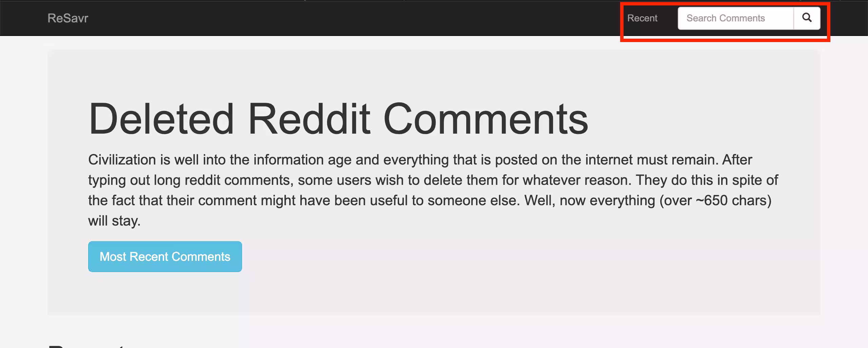Viewport: 868px width, 348px height.
Task: Click the word Reddit in the heading
Action: (309, 119)
